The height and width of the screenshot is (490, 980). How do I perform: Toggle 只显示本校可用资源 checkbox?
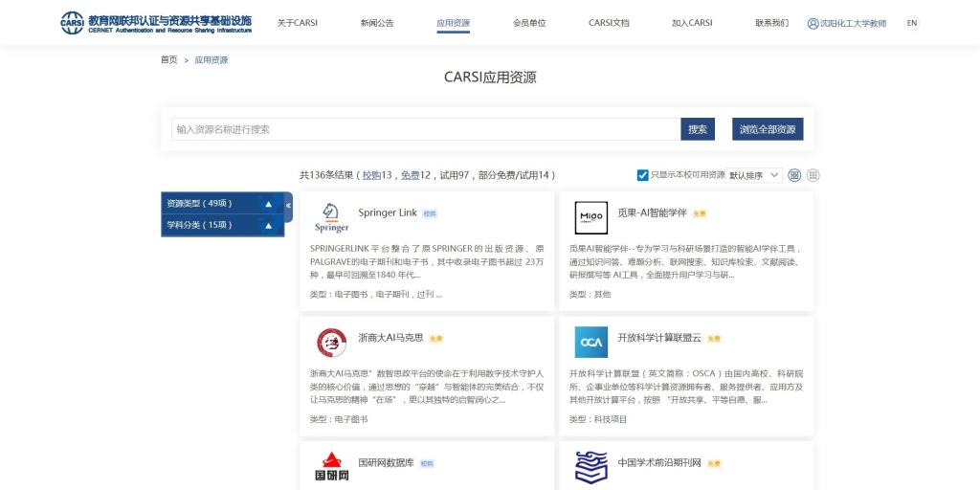coord(642,175)
